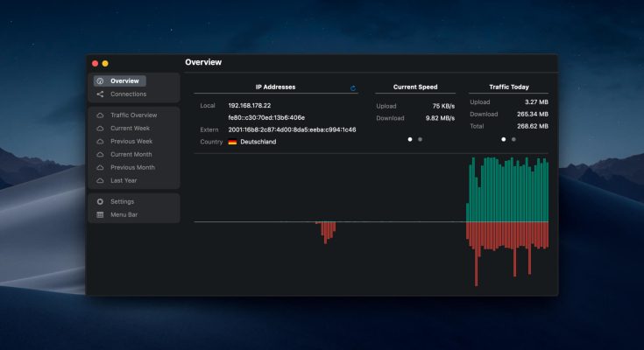Select first page dot under Traffic Today
The width and height of the screenshot is (644, 350).
pos(503,139)
